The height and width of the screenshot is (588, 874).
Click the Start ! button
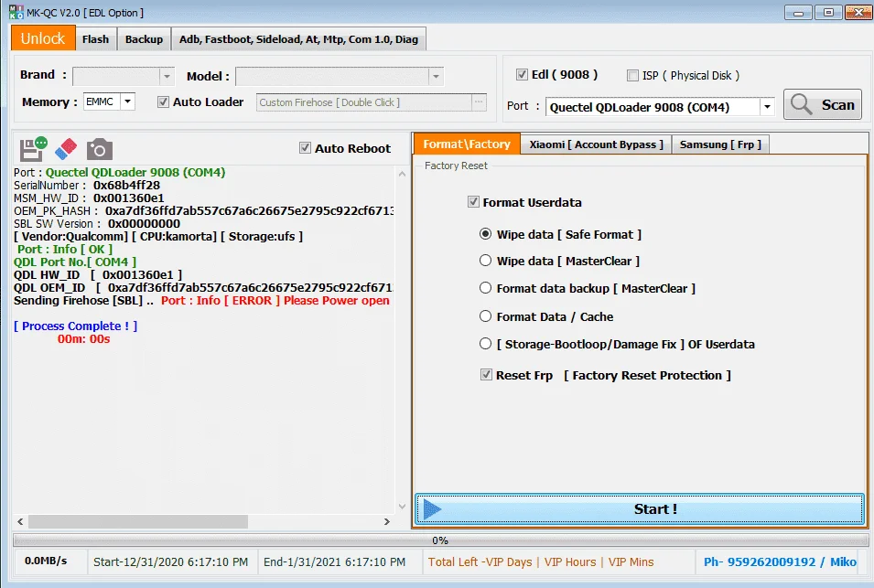tap(640, 509)
